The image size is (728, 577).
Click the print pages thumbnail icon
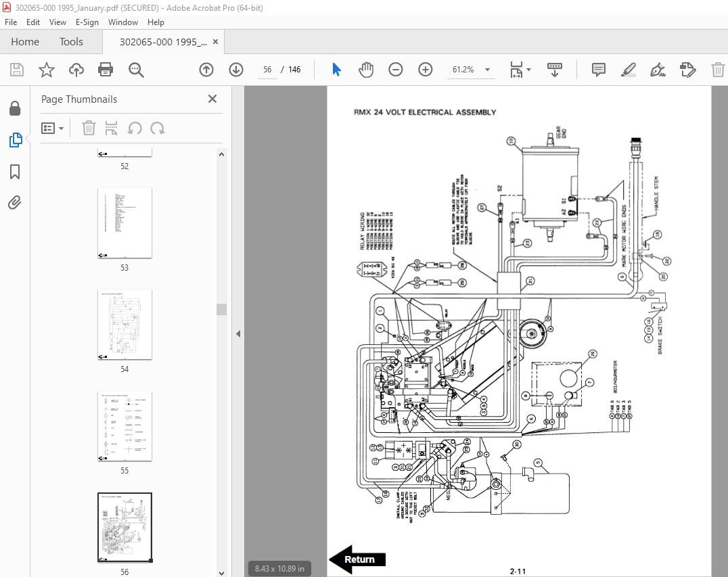point(112,128)
